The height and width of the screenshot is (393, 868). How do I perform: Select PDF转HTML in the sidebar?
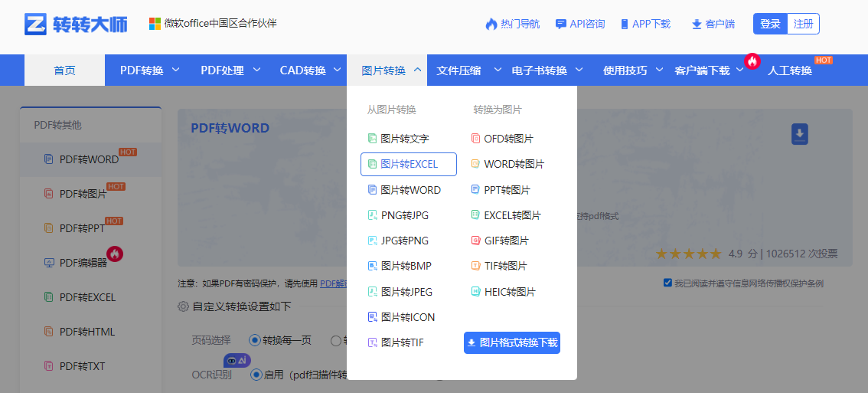[91, 332]
